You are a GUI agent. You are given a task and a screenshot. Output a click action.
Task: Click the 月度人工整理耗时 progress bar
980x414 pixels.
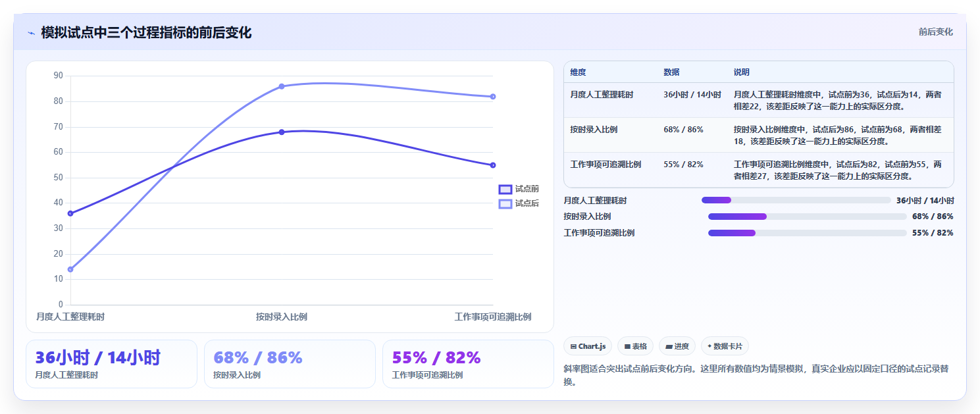[x=796, y=200]
